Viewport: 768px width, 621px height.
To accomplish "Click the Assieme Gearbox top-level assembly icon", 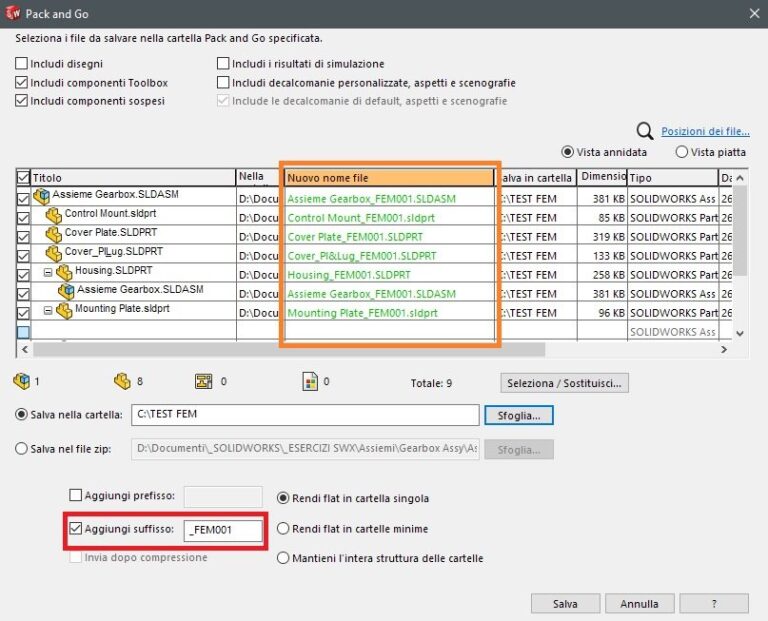I will pyautogui.click(x=42, y=196).
